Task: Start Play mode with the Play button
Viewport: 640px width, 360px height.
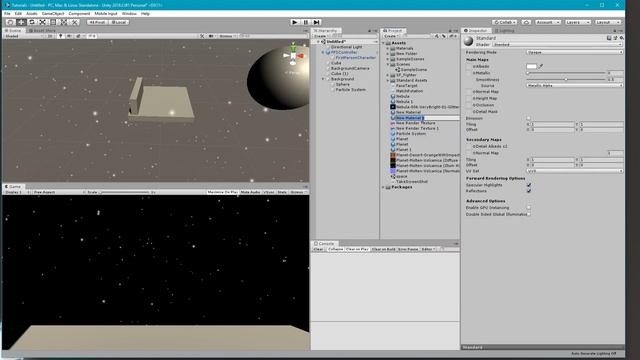Action: (295, 22)
